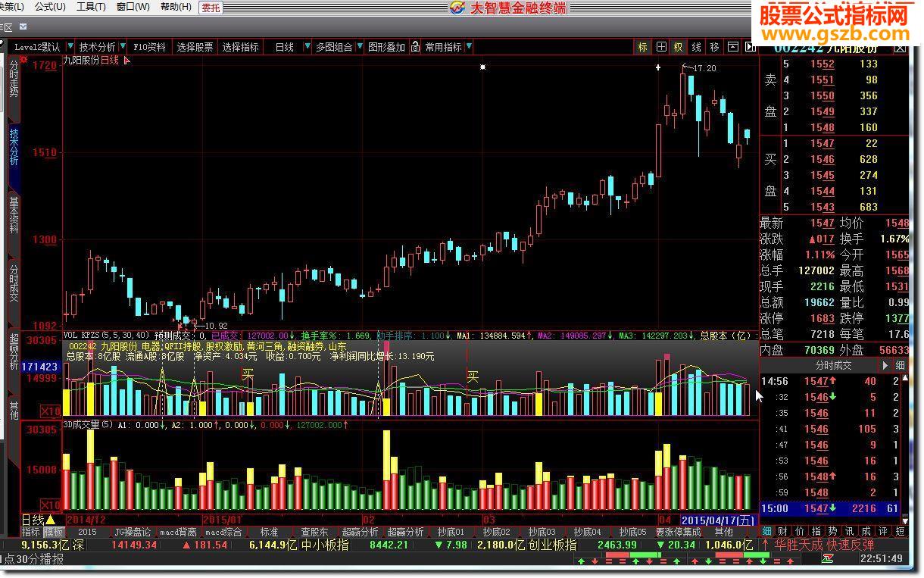Click the X10 scale button in 3D成交量 panel
This screenshot has width=924, height=578.
click(x=50, y=505)
